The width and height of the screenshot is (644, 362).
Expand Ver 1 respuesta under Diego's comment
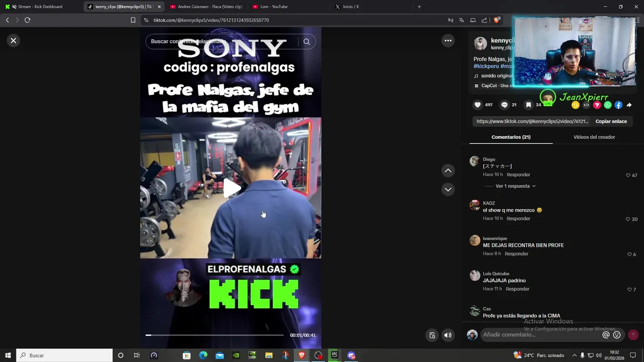tap(515, 186)
